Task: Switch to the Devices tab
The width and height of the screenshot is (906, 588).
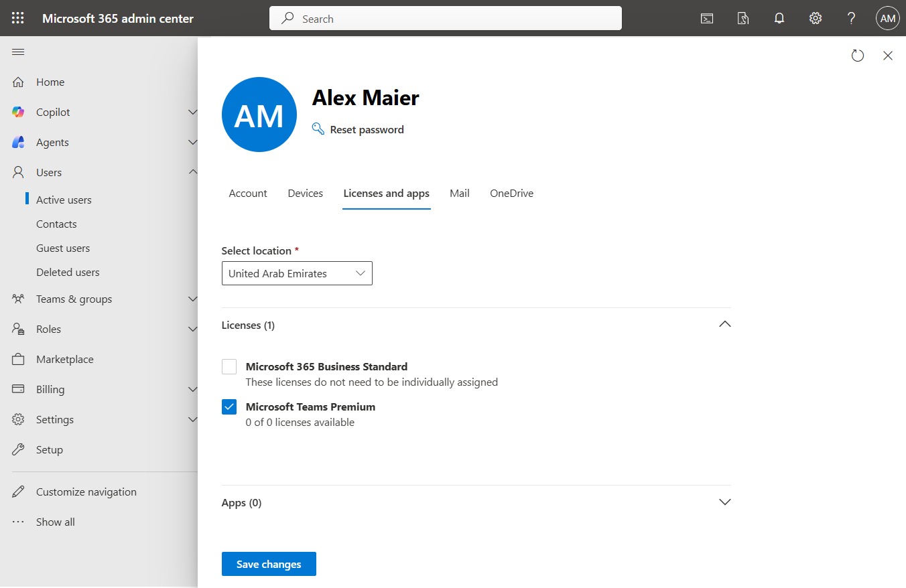Action: coord(306,193)
